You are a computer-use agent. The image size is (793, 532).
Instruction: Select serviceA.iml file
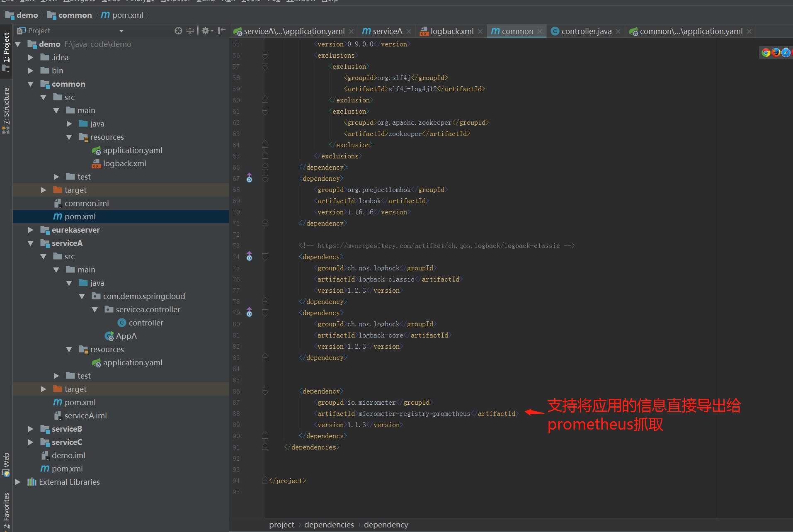80,415
